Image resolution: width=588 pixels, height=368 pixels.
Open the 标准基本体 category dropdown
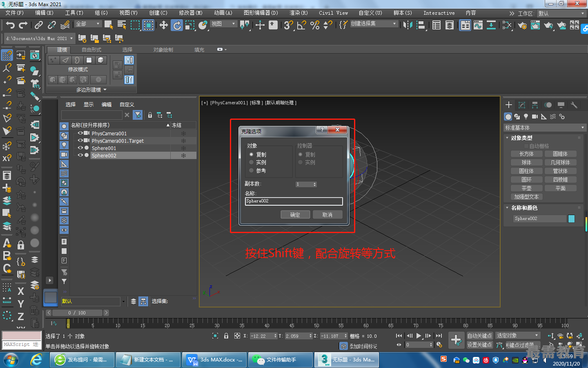545,128
